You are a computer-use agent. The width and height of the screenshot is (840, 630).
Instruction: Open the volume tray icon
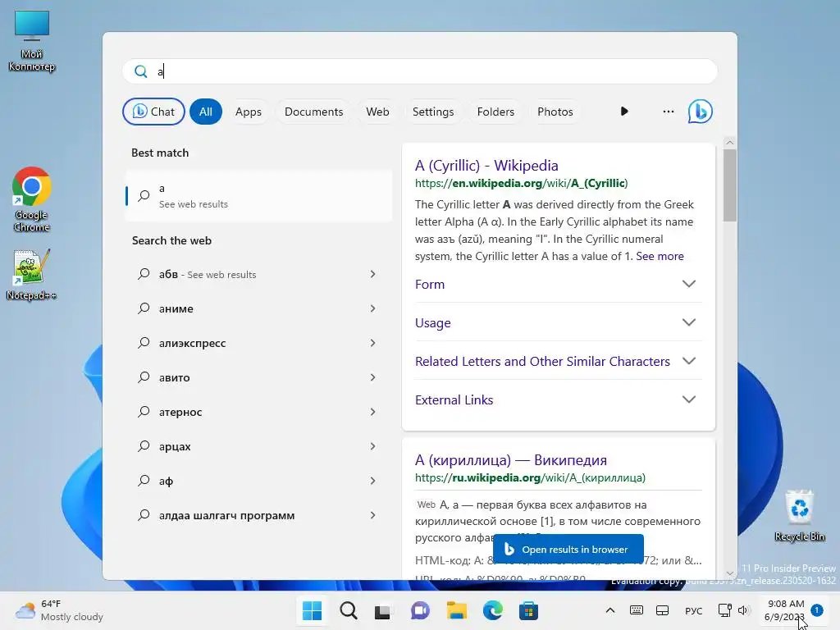pyautogui.click(x=742, y=610)
